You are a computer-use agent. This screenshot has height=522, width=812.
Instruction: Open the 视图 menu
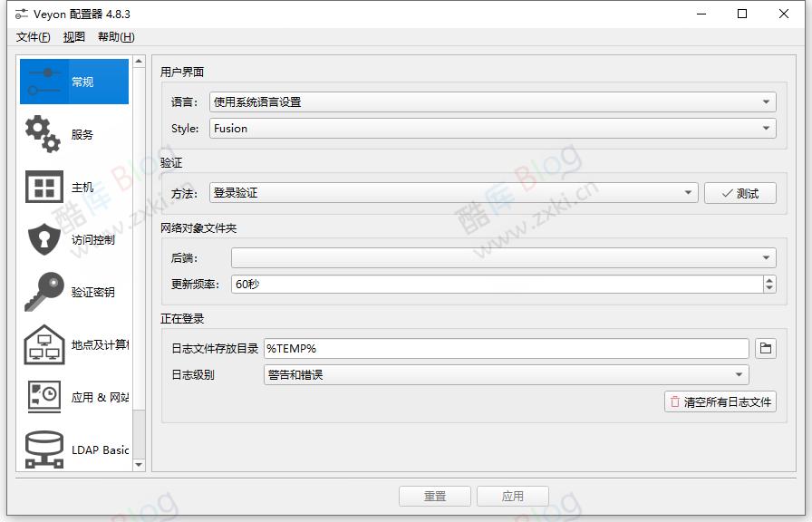pos(73,36)
